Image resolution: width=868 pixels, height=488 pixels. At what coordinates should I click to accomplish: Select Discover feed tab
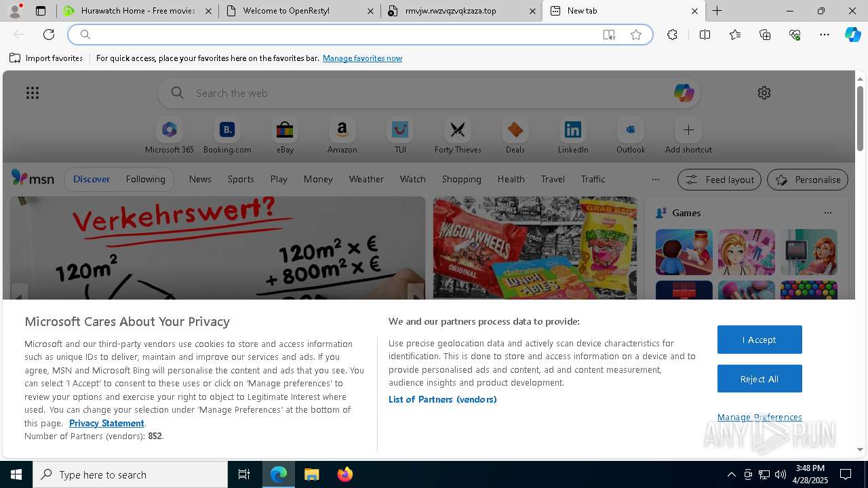(92, 179)
